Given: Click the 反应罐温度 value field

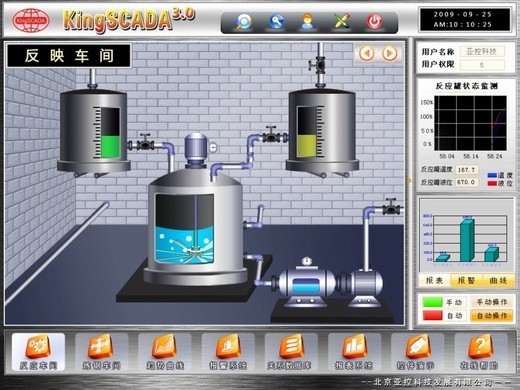Looking at the screenshot, I should [466, 170].
